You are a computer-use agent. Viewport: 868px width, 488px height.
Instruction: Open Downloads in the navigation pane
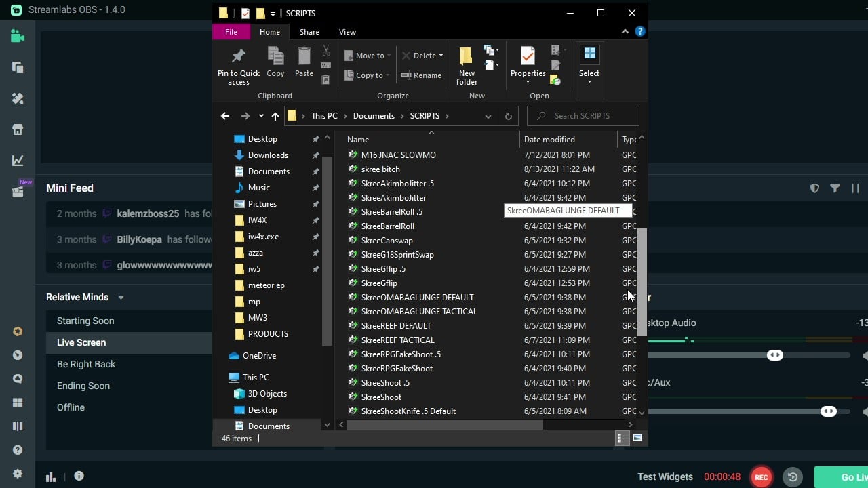268,155
